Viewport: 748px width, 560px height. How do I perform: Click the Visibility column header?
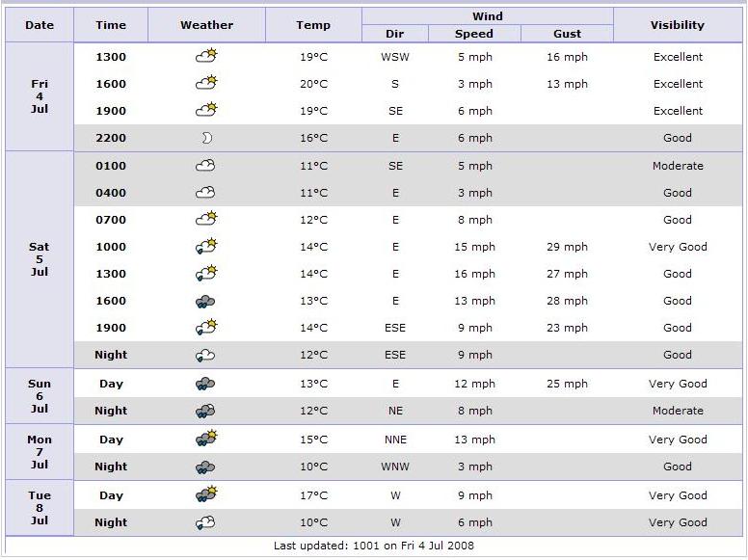coord(677,25)
